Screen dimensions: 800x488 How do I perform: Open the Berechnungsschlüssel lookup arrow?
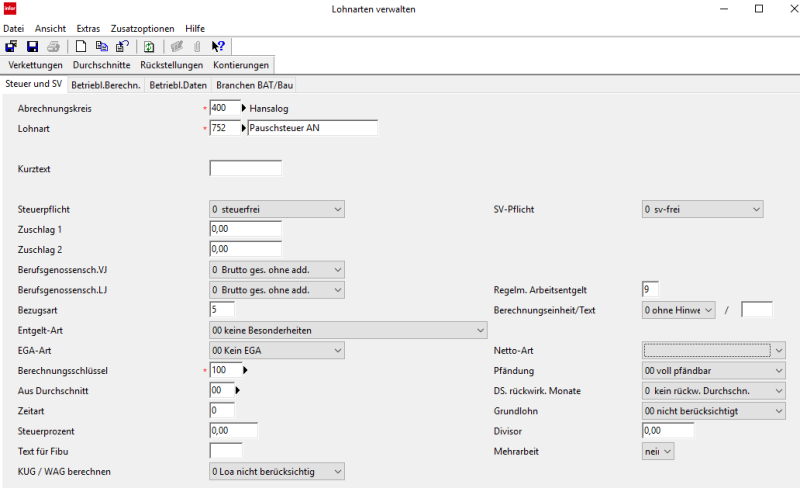click(x=245, y=370)
